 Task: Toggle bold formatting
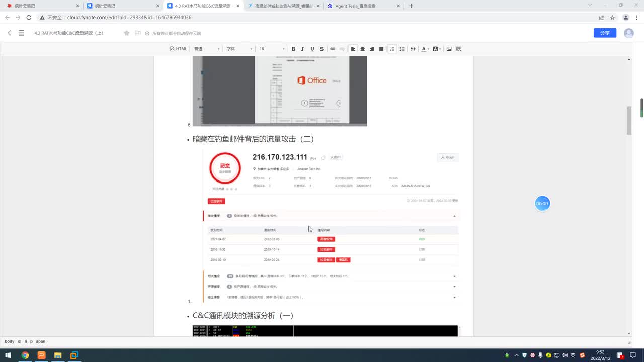point(293,49)
